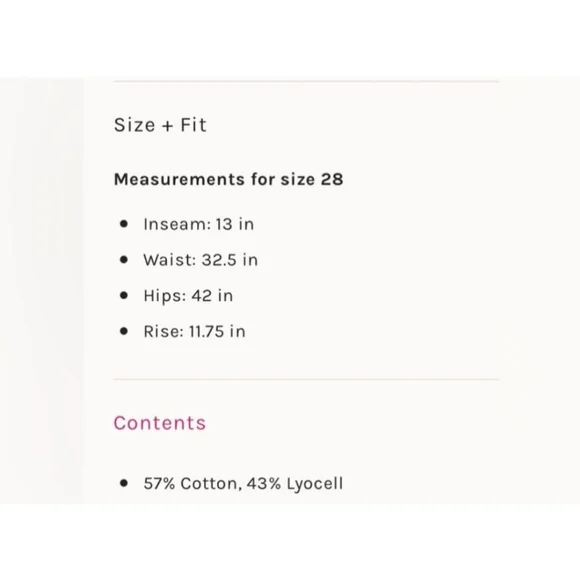The width and height of the screenshot is (580, 580).
Task: Click the Waist: 32.5 in measurement
Action: click(x=200, y=260)
